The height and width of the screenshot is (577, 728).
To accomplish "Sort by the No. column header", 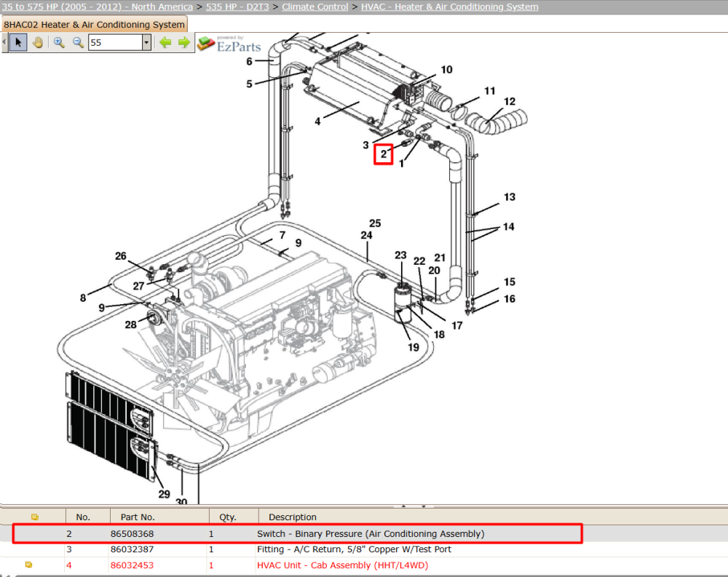I will click(83, 517).
